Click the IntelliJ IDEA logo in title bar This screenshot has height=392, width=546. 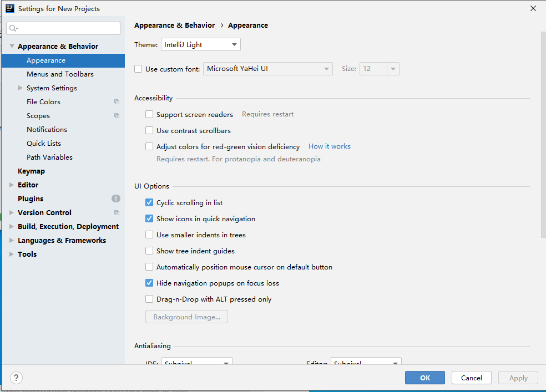point(10,8)
